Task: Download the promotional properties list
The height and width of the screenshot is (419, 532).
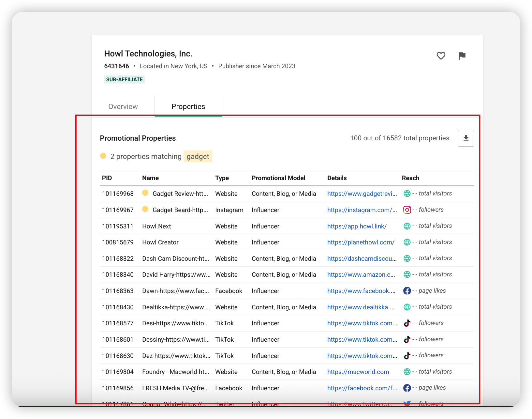Action: [466, 138]
